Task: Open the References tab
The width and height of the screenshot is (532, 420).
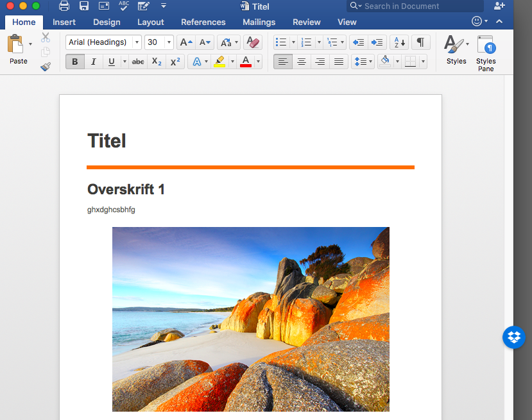Action: 203,22
